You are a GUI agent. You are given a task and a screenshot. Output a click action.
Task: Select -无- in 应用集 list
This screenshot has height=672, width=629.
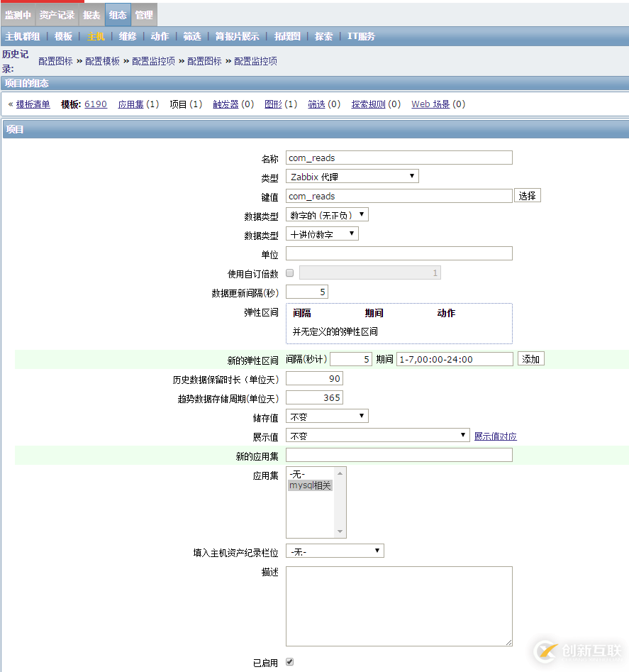click(311, 474)
